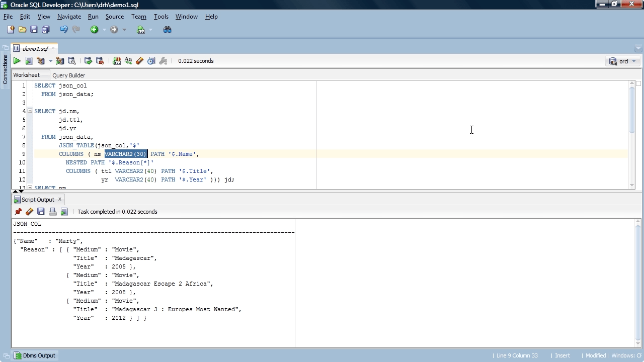The height and width of the screenshot is (362, 644).
Task: Toggle Insert mode in the status bar
Action: (x=562, y=355)
